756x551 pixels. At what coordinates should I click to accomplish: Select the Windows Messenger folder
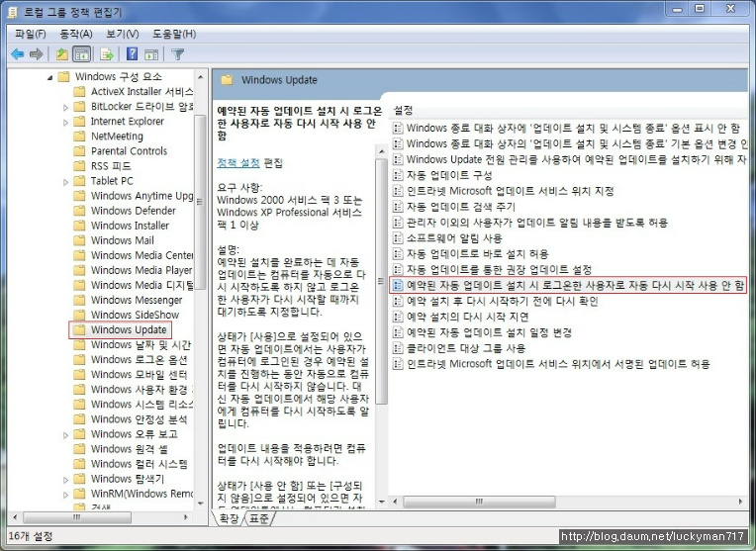[x=128, y=301]
